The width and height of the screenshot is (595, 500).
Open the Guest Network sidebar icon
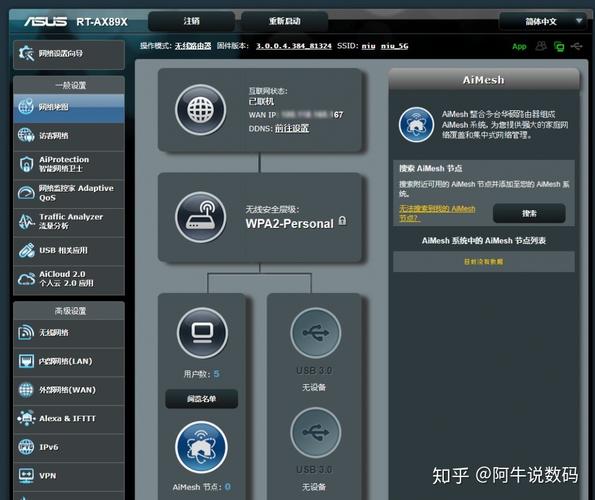pos(26,135)
